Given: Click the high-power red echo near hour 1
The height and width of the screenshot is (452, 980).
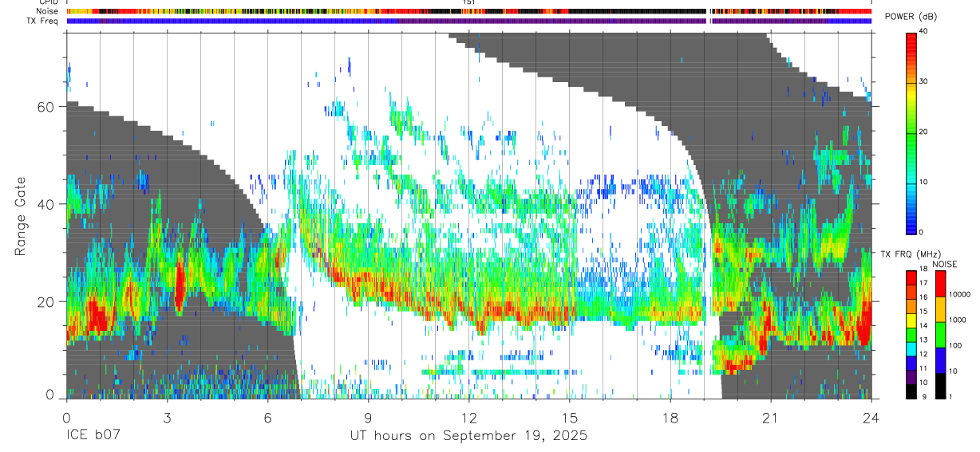Looking at the screenshot, I should [97, 316].
